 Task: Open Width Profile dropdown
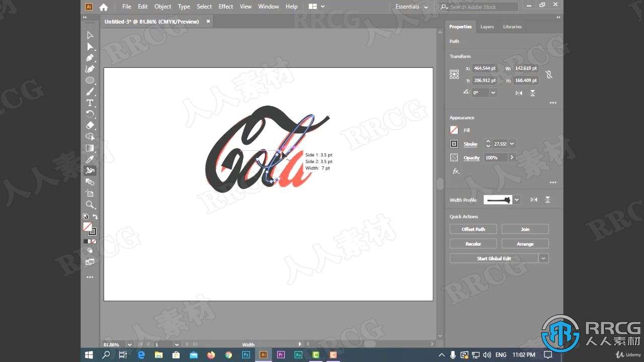pos(517,200)
